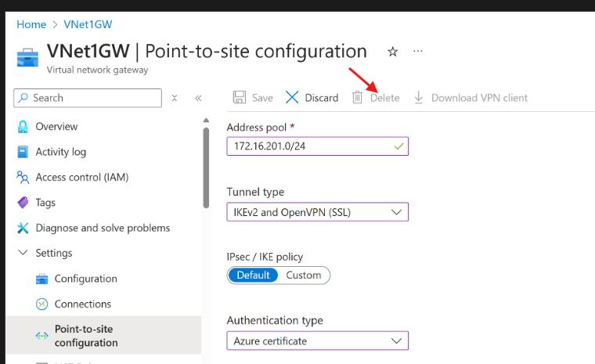Open Diagnose and solve problems
Viewport: 595px width, 364px height.
point(103,228)
